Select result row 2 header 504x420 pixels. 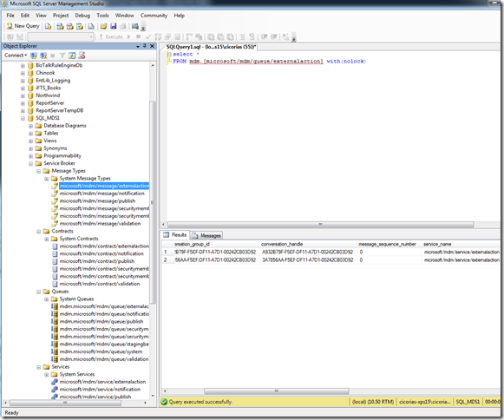(167, 259)
